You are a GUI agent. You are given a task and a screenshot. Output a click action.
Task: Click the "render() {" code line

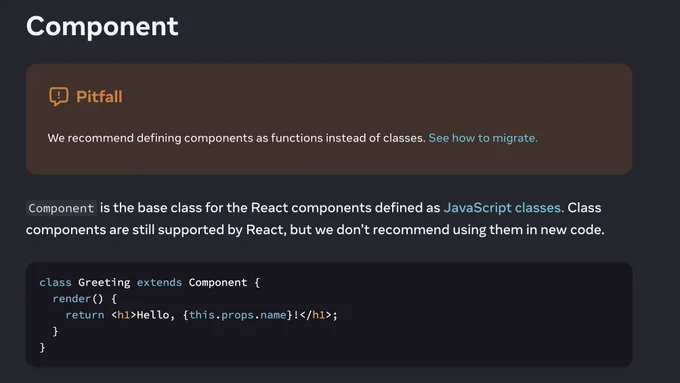click(85, 298)
